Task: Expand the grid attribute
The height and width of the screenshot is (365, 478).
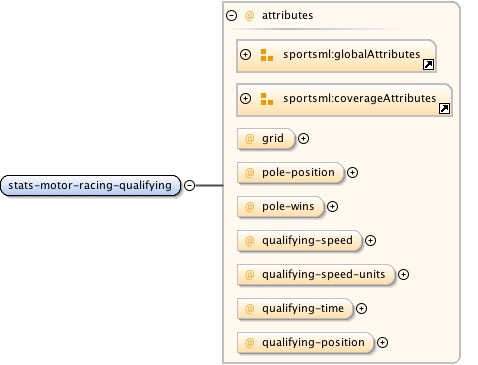Action: 303,138
